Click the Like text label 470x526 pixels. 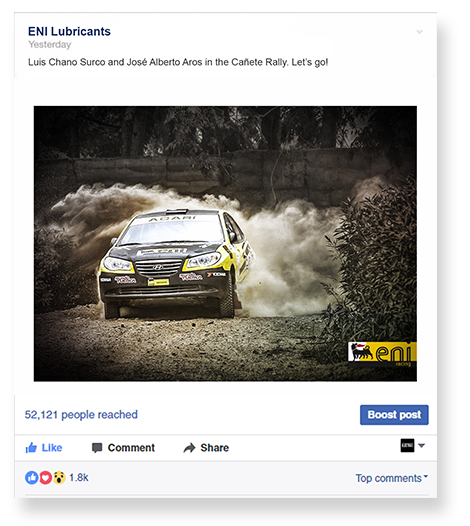52,448
